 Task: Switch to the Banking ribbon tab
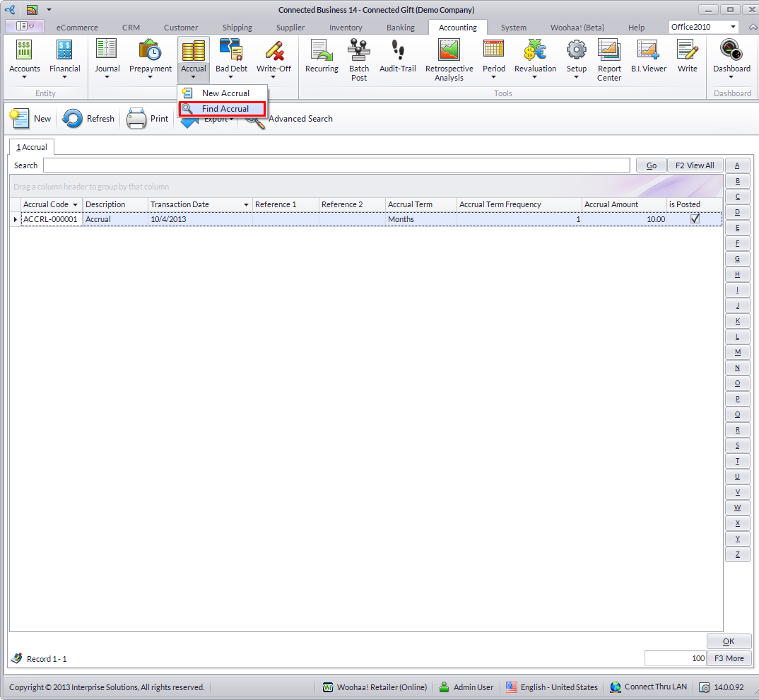(400, 28)
